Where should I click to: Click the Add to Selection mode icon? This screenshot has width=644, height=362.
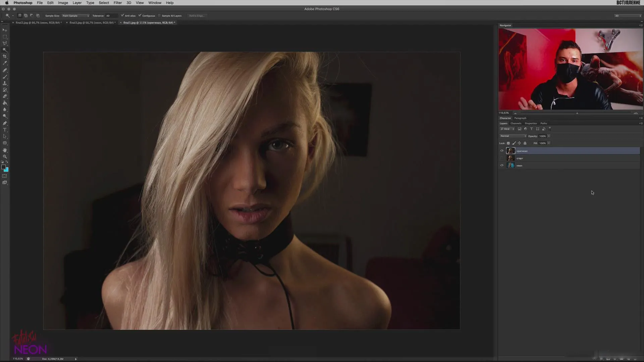(x=26, y=15)
